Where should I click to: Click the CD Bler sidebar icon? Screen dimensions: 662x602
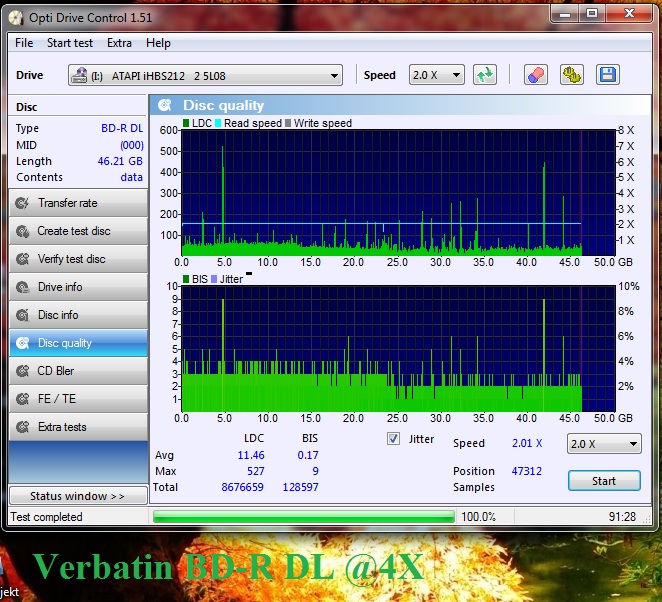tap(22, 371)
